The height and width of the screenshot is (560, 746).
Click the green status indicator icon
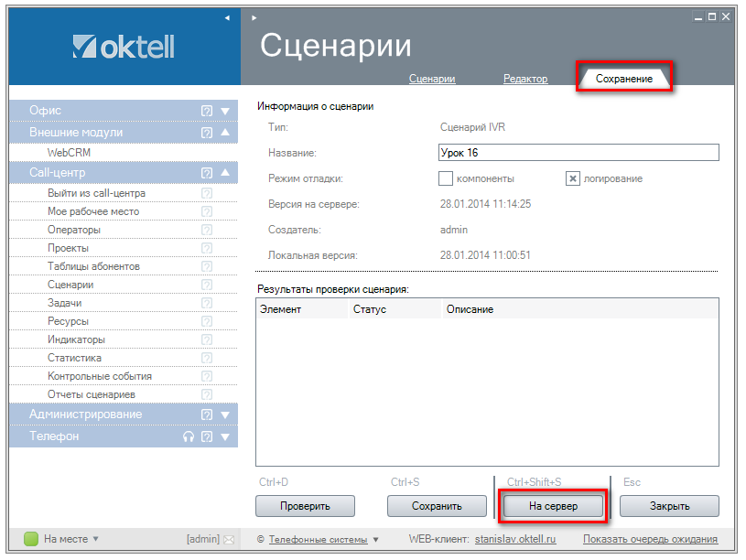[31, 539]
